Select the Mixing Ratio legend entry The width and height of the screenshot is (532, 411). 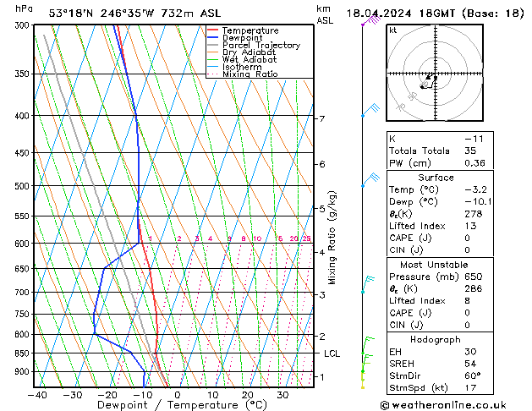[250, 74]
